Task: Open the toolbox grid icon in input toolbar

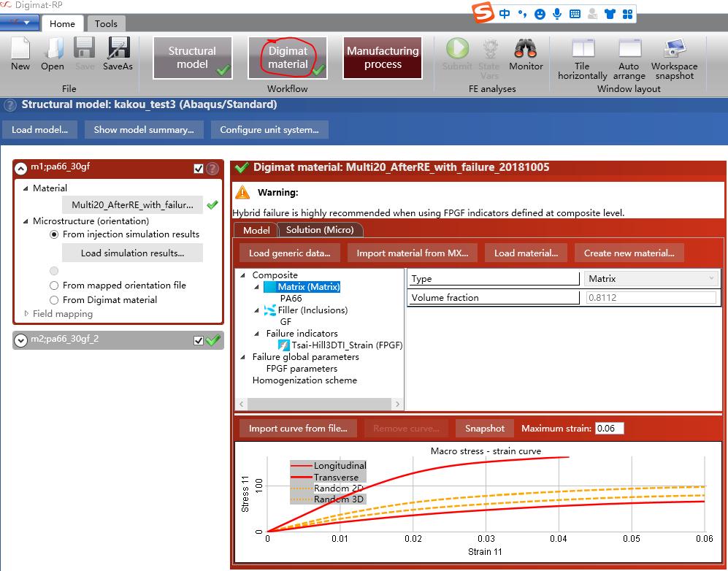Action: coord(628,14)
